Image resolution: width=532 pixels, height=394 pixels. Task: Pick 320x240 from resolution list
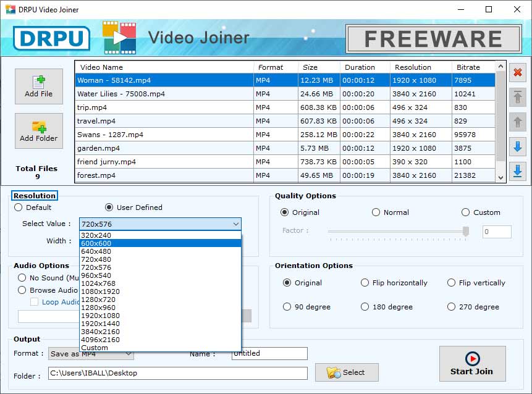160,235
